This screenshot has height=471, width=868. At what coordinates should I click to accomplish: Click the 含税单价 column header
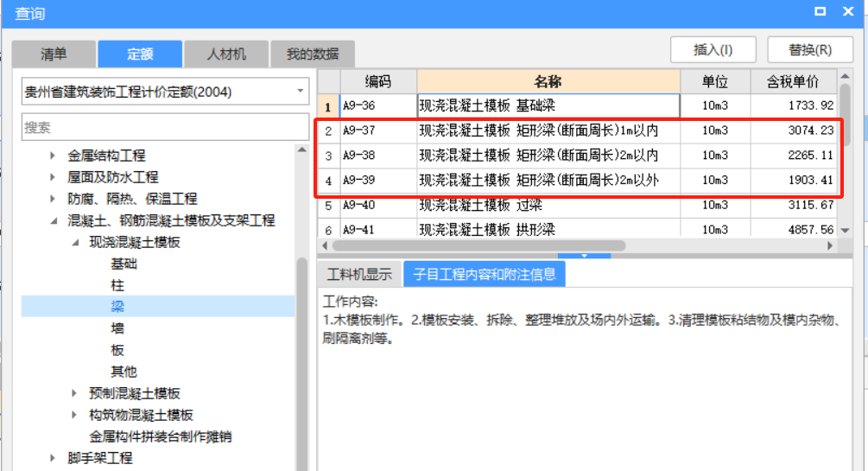[x=793, y=81]
